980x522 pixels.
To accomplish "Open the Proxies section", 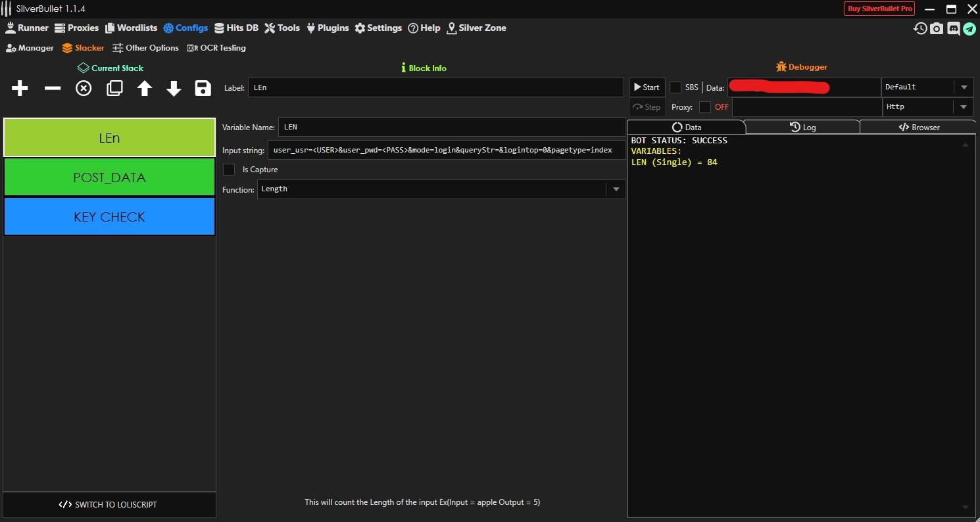I will [x=76, y=28].
